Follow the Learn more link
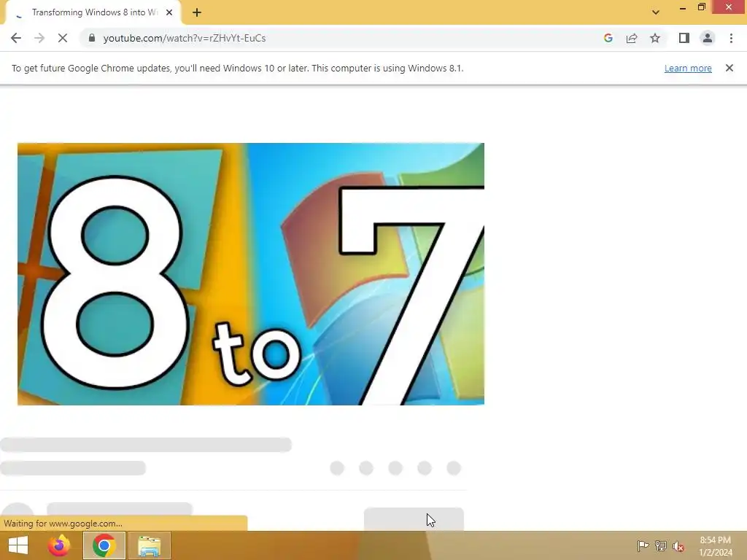The height and width of the screenshot is (560, 747). click(688, 68)
